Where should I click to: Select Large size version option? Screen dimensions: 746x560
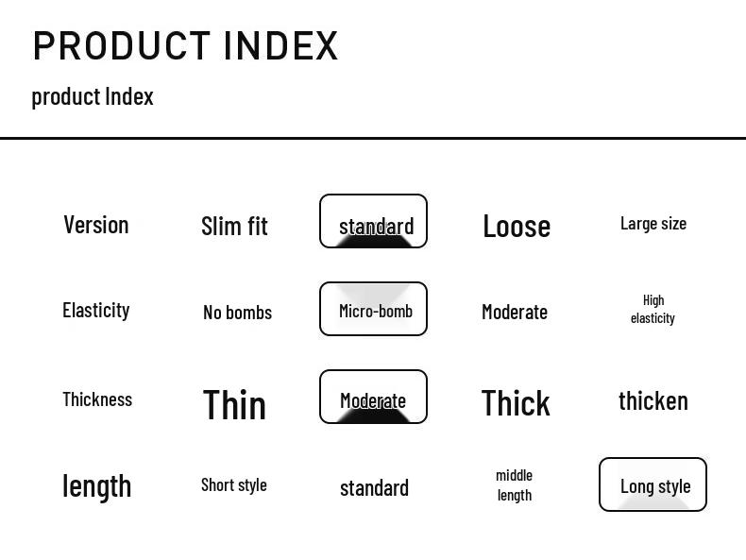(x=653, y=224)
